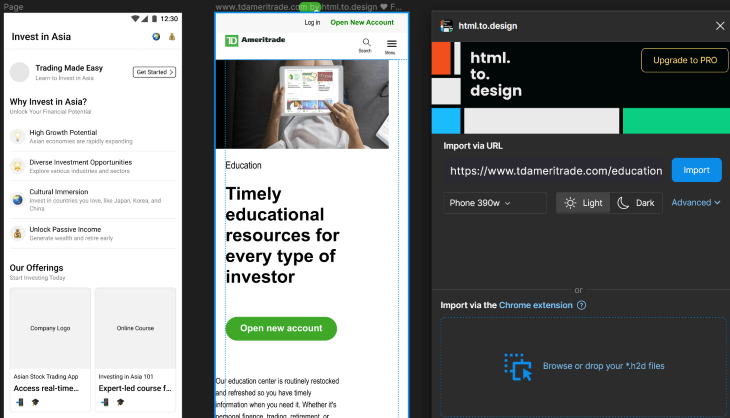Click the Log in link on Ameritrade page
Image resolution: width=730 pixels, height=418 pixels.
click(312, 22)
